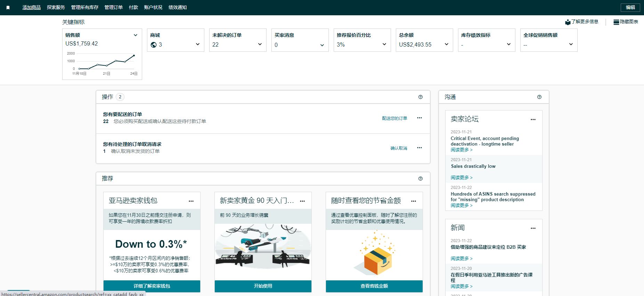Image resolution: width=644 pixels, height=296 pixels.
Task: Click the 开始使用 button
Action: click(263, 286)
